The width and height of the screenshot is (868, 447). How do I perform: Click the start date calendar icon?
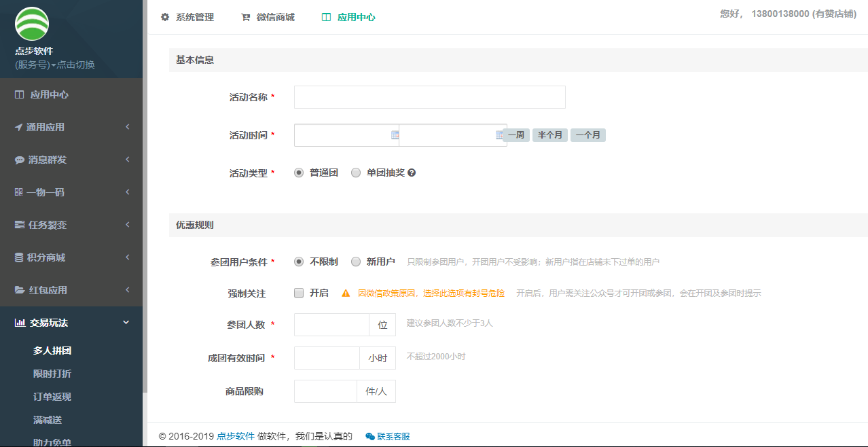pos(395,135)
